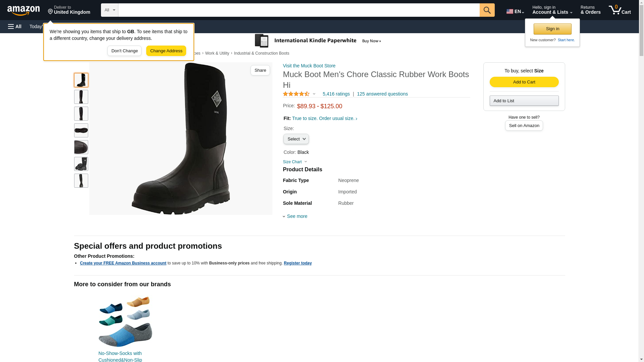Click the yellow Add to Cart button

pos(524,82)
